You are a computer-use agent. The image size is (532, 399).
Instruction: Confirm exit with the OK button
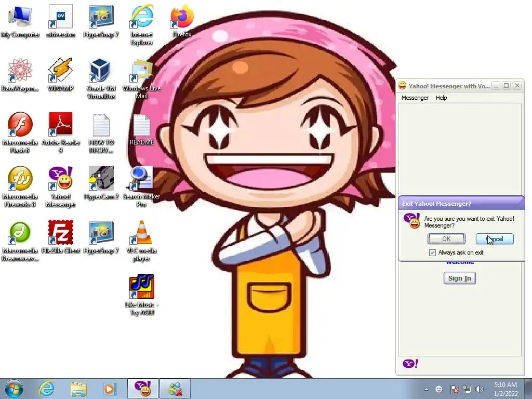(446, 239)
